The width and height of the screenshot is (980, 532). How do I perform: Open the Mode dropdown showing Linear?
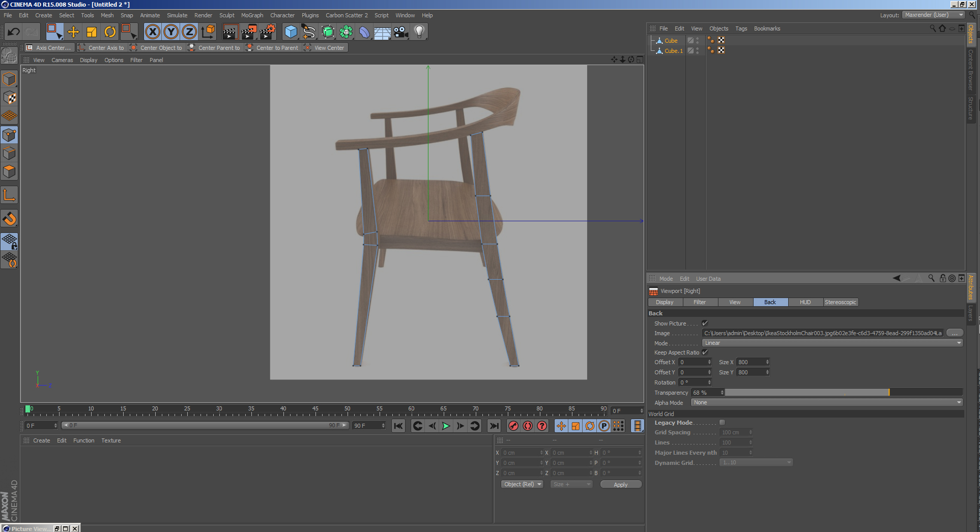832,343
